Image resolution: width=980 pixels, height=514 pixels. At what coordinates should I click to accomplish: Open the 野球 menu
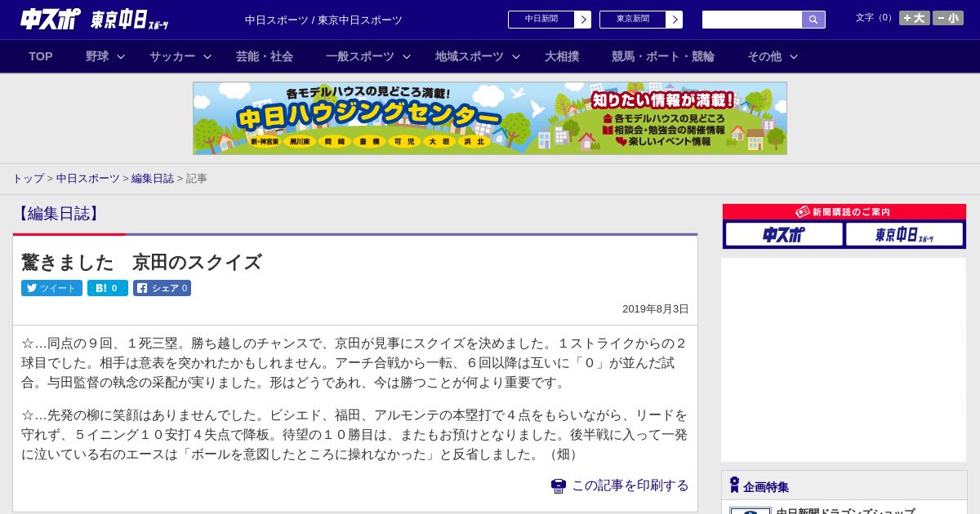97,56
